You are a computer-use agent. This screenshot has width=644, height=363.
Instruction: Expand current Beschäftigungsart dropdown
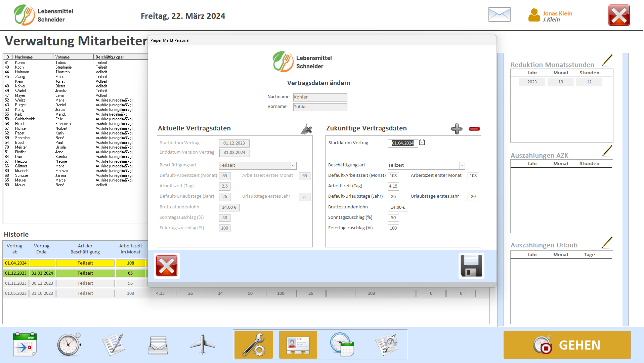point(293,165)
